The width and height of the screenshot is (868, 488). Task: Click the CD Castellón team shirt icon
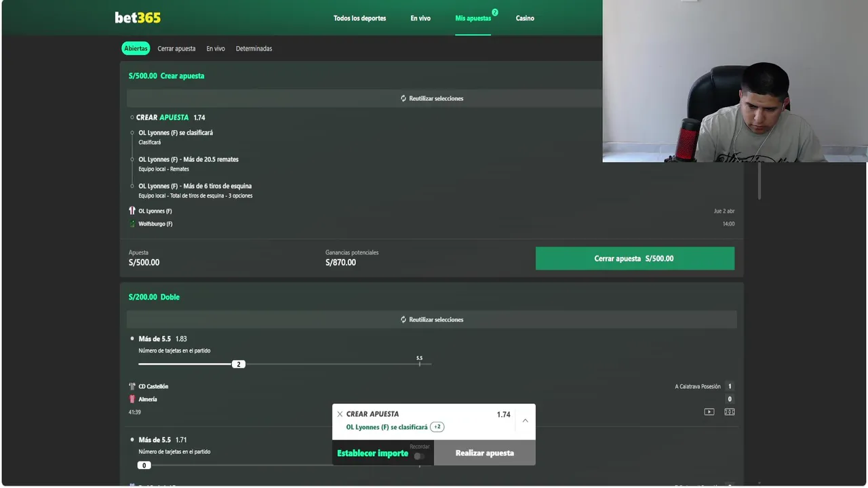click(132, 386)
